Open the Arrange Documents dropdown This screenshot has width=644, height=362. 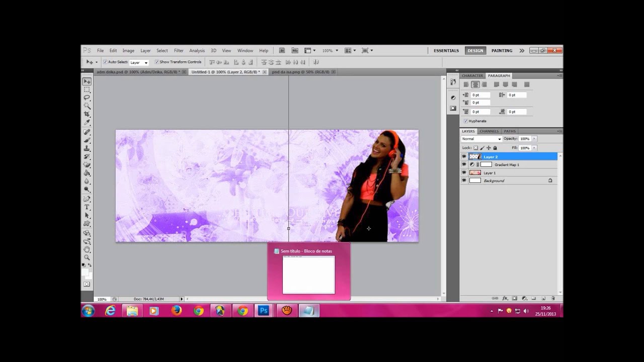click(x=350, y=50)
